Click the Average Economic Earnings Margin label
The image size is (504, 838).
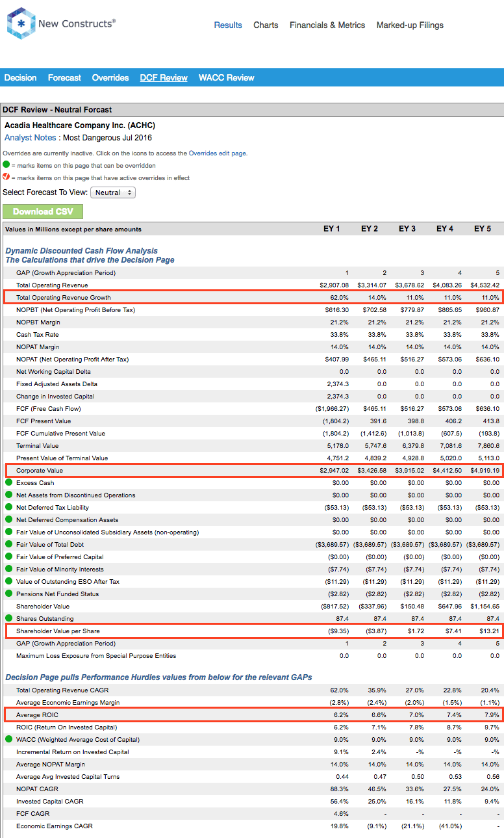click(x=68, y=702)
